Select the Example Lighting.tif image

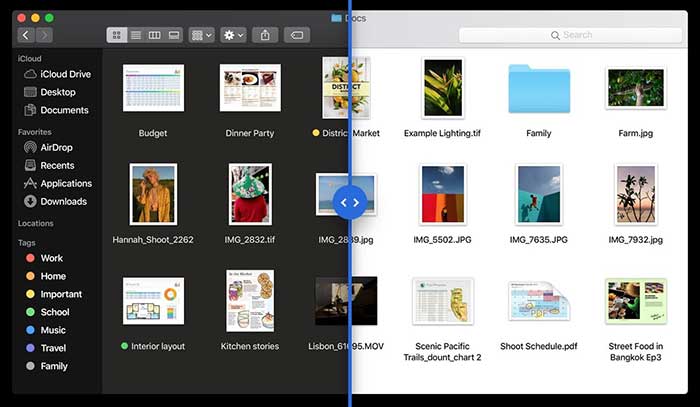[442, 87]
